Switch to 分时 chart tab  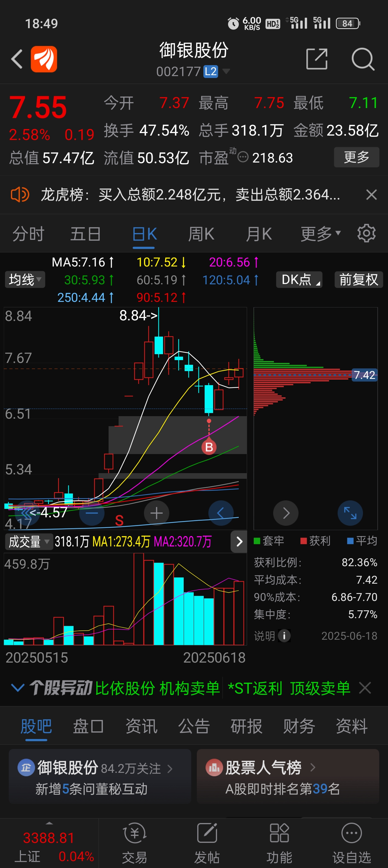pyautogui.click(x=28, y=234)
